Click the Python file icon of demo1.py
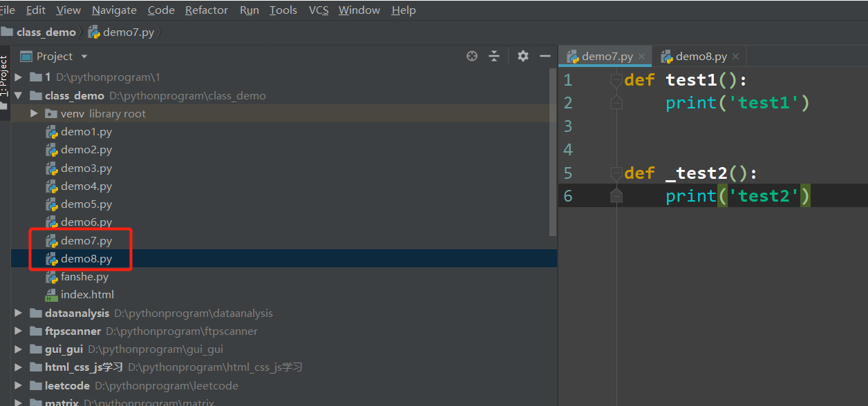The width and height of the screenshot is (868, 406). pos(51,131)
